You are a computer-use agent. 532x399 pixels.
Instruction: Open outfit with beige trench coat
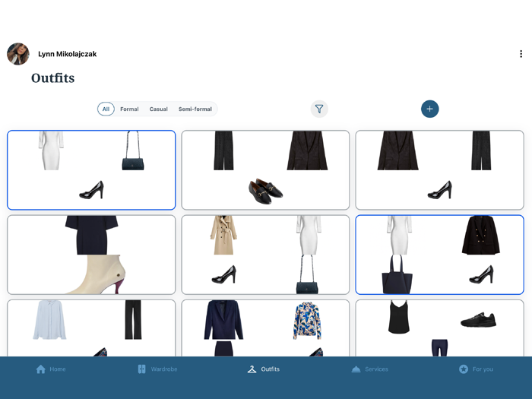point(265,255)
